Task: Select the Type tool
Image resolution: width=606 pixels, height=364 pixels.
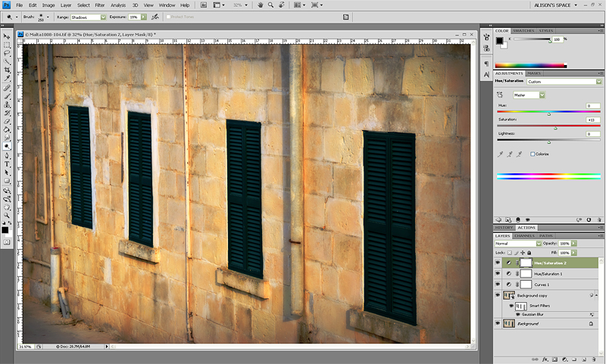Action: (x=7, y=163)
